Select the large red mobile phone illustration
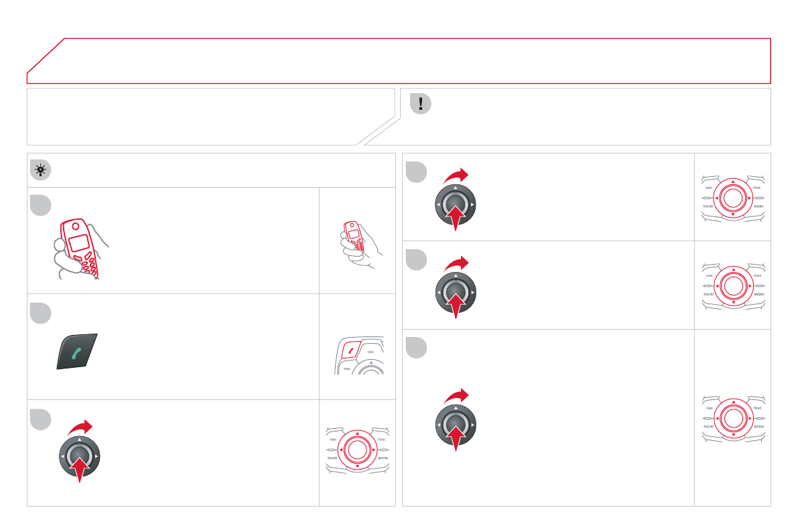This screenshot has width=798, height=532. tap(78, 248)
